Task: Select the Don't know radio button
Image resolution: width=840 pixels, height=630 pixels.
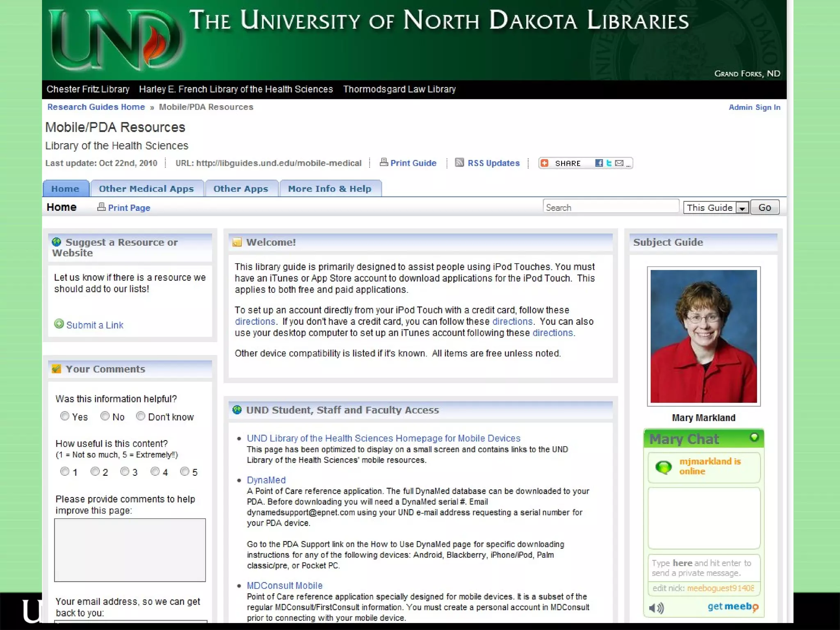Action: (141, 416)
